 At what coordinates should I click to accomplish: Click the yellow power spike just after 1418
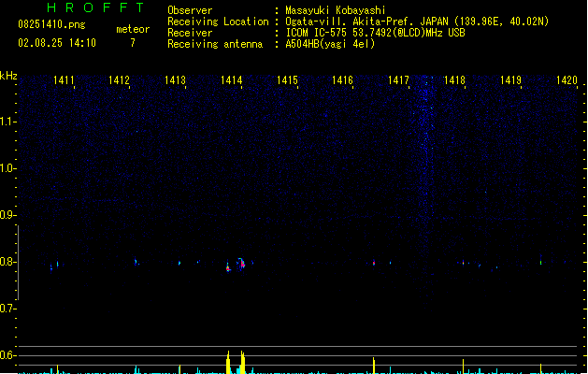pos(463,367)
